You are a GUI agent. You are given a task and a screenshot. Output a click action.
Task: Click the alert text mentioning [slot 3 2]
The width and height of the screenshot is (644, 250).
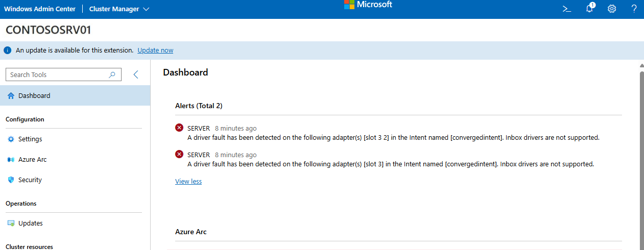[393, 138]
